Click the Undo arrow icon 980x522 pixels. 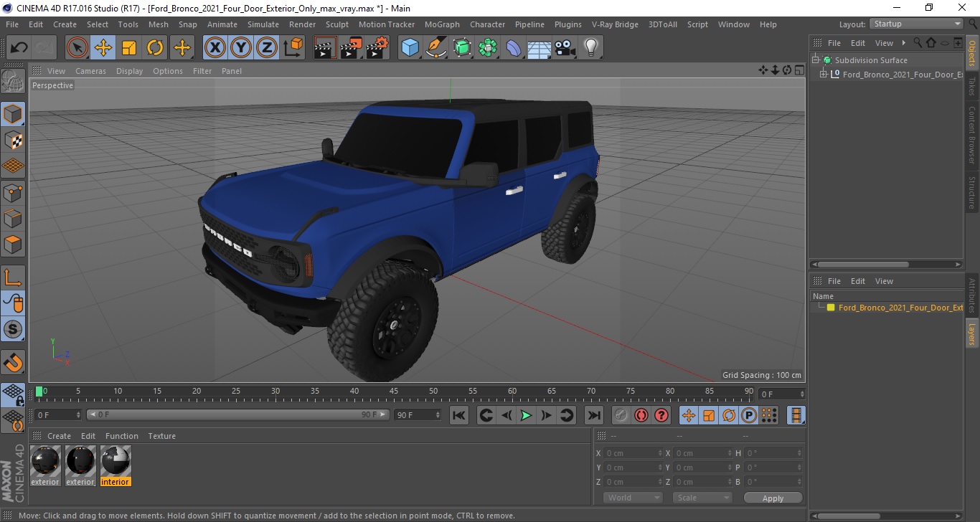(19, 48)
